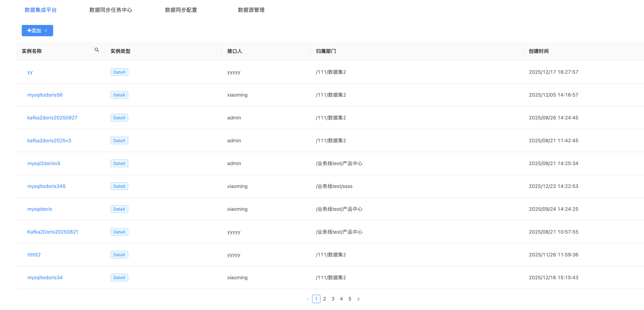
Task: Click the search icon in 实例名称 header
Action: coord(97,50)
